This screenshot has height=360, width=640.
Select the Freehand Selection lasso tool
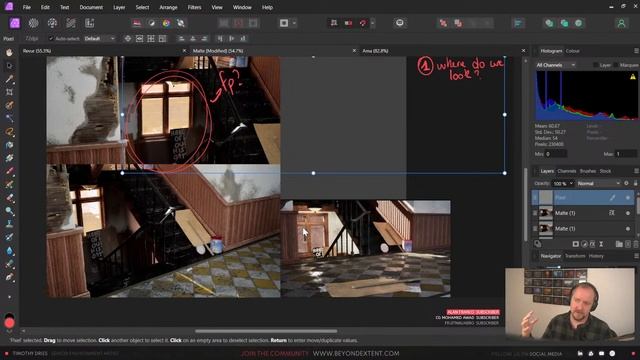click(9, 132)
